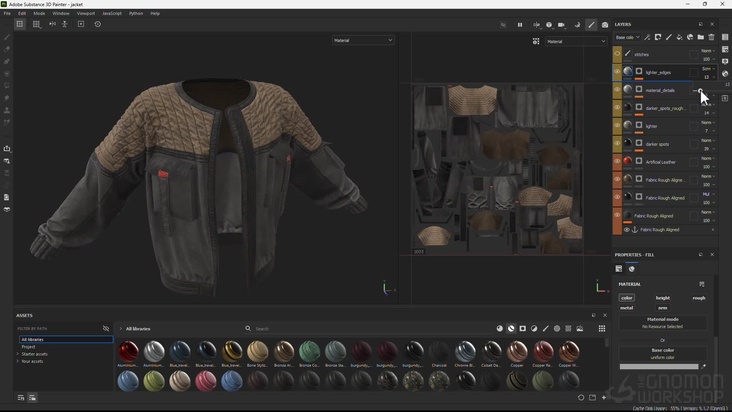
Task: Open the 2D viewport Material dropdown
Action: (x=576, y=41)
